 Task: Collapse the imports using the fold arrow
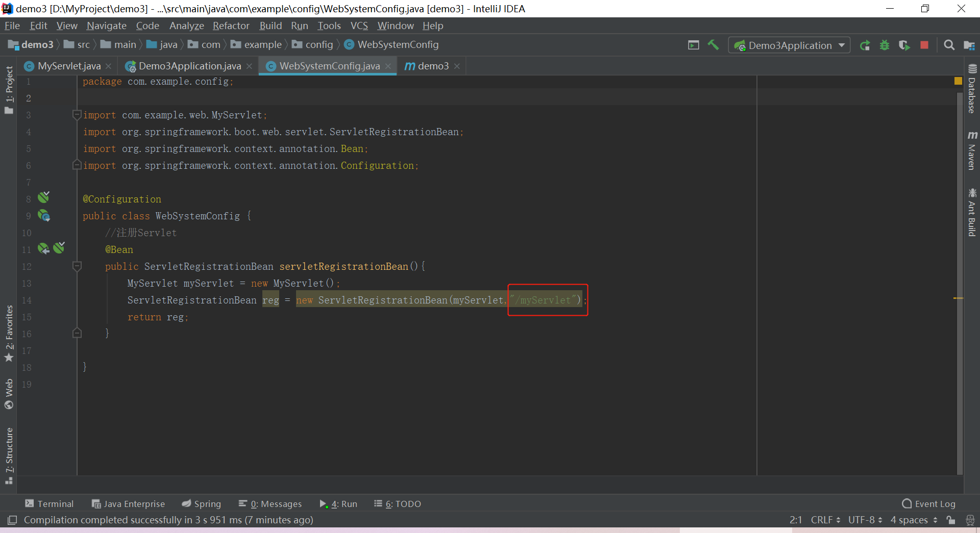[77, 115]
